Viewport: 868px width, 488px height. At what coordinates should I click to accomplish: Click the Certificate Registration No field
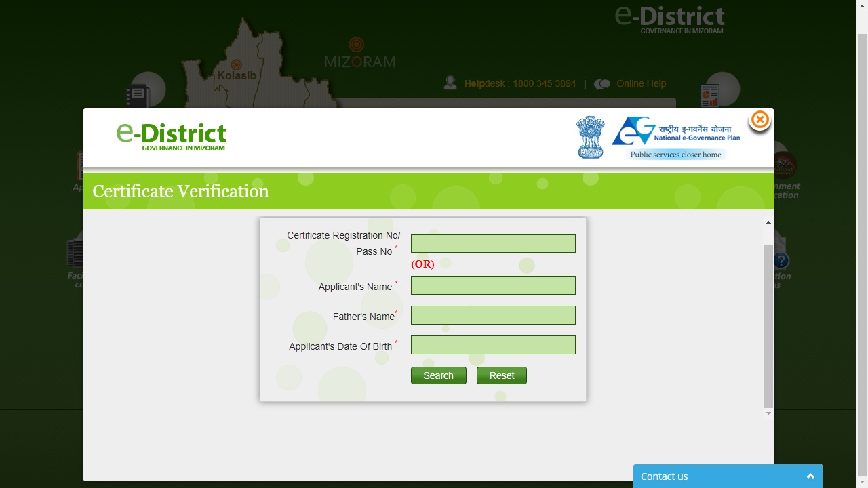coord(493,243)
